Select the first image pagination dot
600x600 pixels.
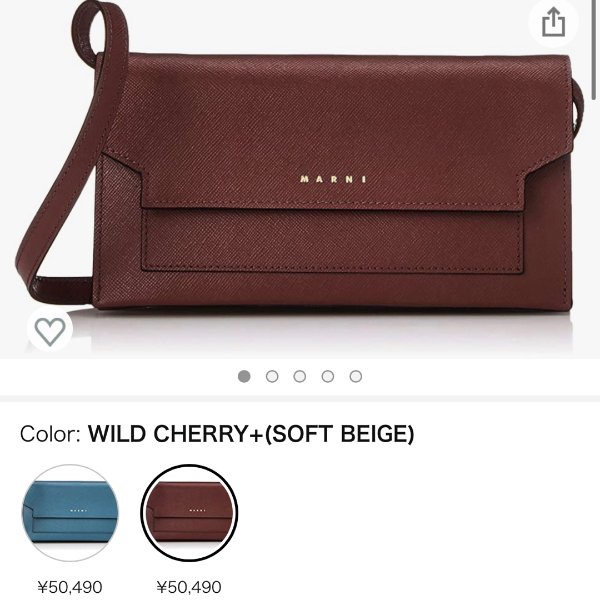point(244,377)
